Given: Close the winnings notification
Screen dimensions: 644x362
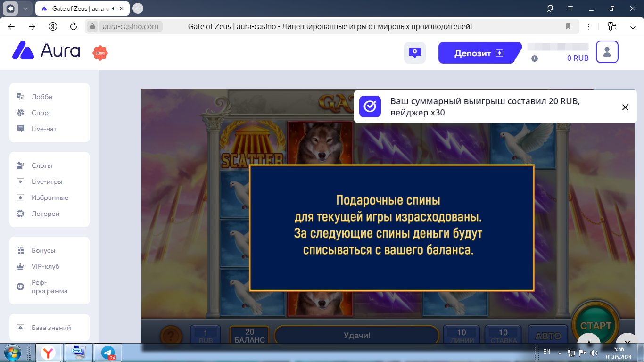Looking at the screenshot, I should point(625,107).
